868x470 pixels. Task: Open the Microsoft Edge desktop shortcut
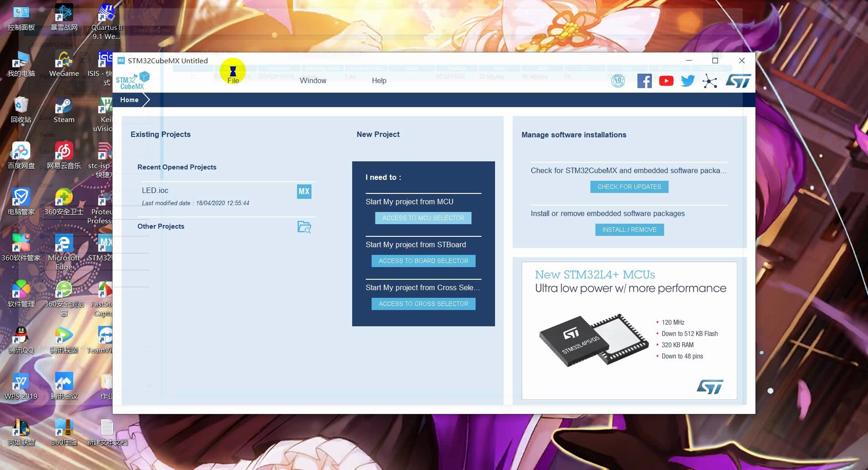tap(64, 252)
